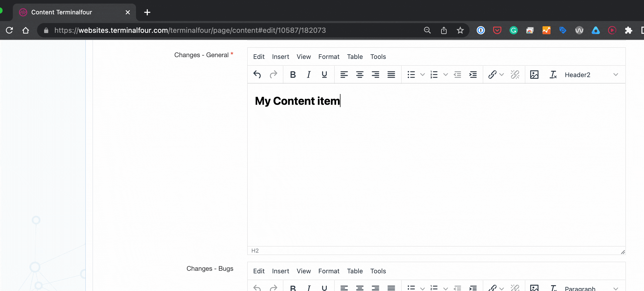Reload the page in browser
Screen dimensions: 644x291
point(9,30)
